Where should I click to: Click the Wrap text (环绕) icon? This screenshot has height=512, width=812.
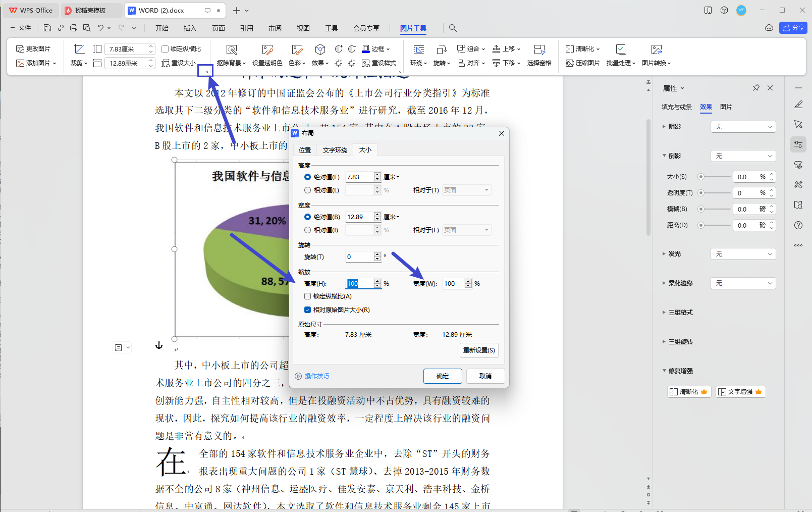(x=419, y=49)
